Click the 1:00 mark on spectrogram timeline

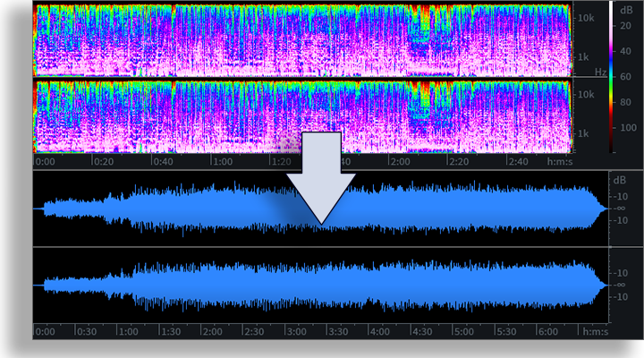tap(223, 161)
